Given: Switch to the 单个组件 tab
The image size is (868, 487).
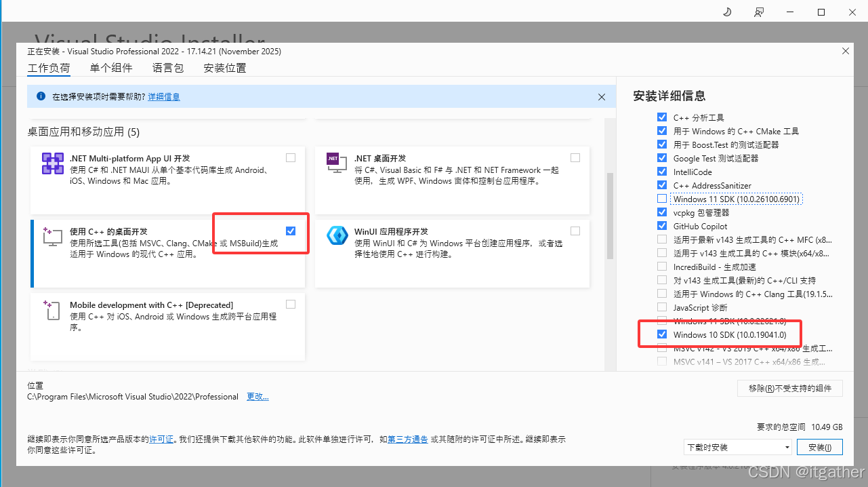Looking at the screenshot, I should [x=111, y=67].
